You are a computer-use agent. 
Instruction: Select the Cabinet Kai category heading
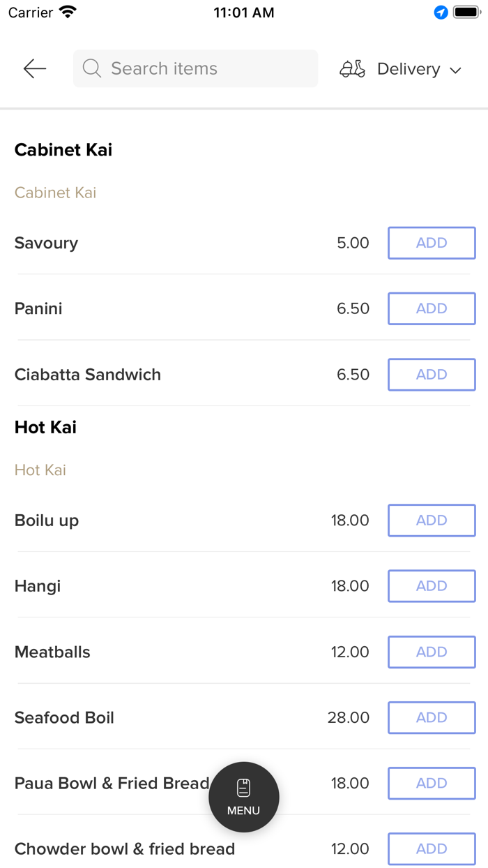coord(63,150)
